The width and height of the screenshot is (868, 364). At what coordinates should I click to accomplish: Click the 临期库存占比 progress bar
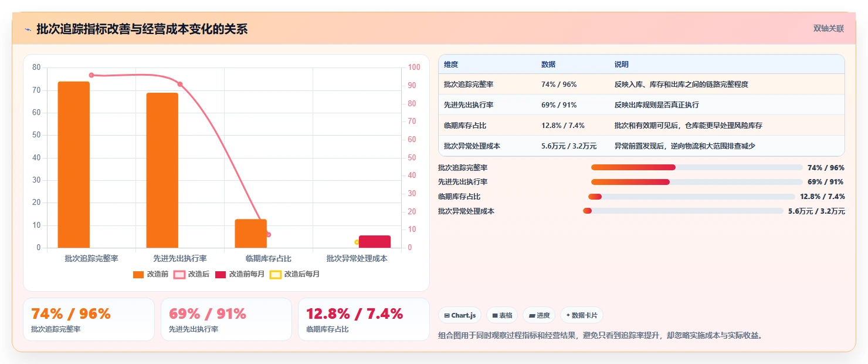point(691,197)
